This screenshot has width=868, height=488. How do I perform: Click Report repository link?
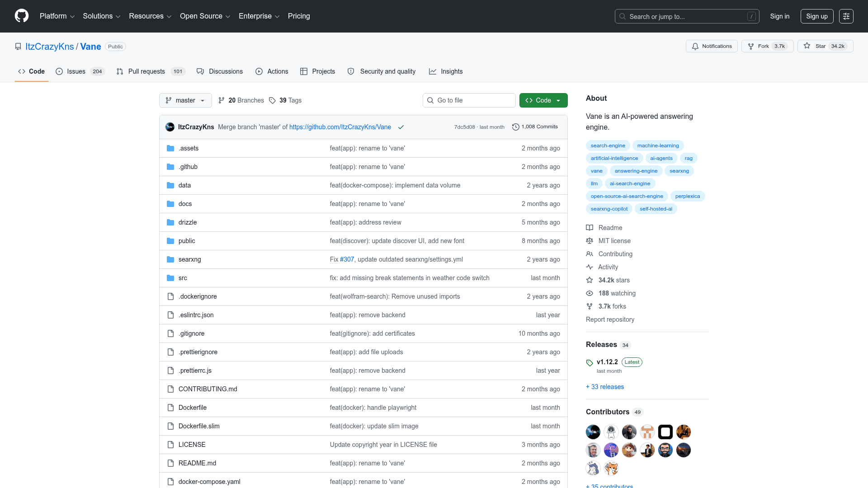pos(610,319)
